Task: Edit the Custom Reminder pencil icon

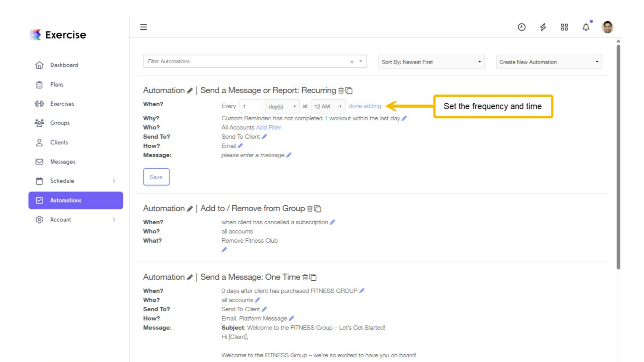Action: point(404,118)
